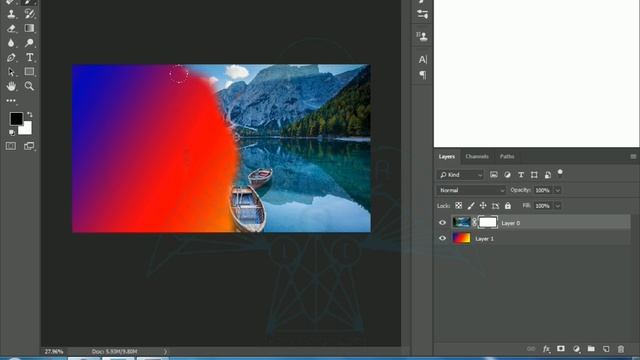Filter for shape layers
The height and width of the screenshot is (360, 640).
(x=534, y=175)
